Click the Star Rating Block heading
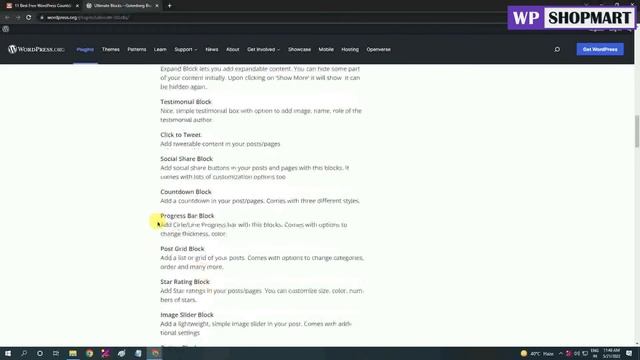 coord(185,282)
